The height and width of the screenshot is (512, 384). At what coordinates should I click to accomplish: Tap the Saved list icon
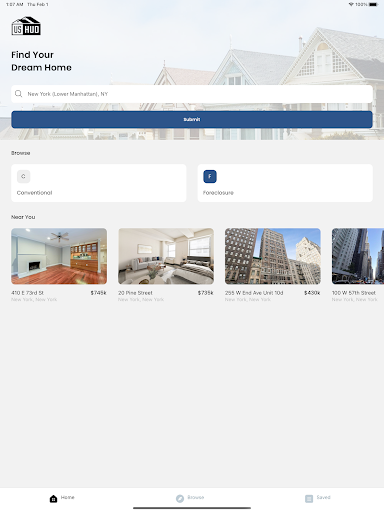[309, 499]
